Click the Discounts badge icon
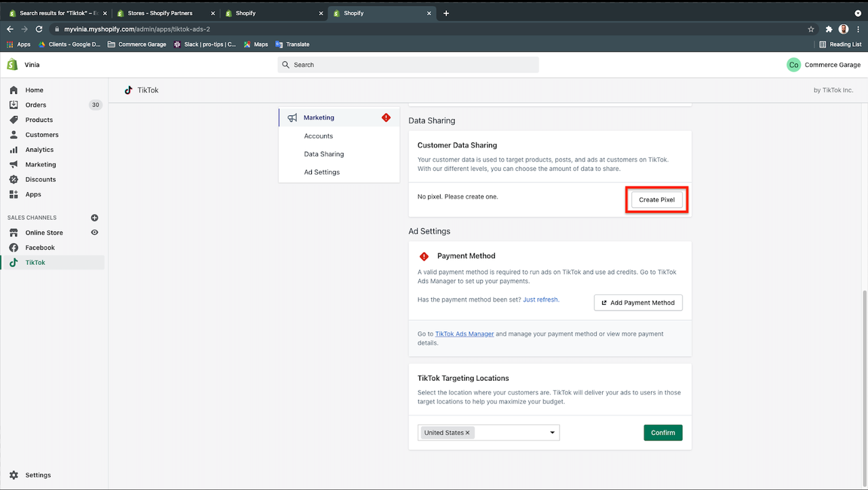The image size is (868, 490). coord(14,180)
